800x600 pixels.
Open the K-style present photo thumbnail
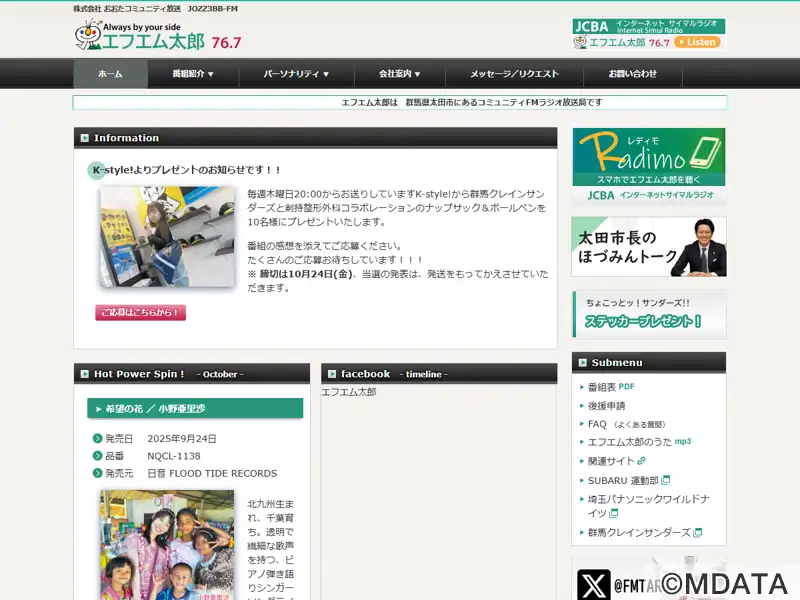[166, 236]
